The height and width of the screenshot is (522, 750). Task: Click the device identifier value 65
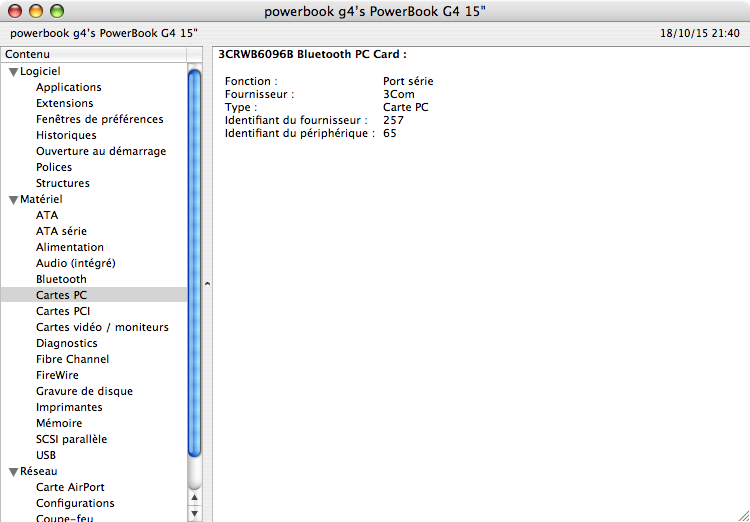(390, 133)
